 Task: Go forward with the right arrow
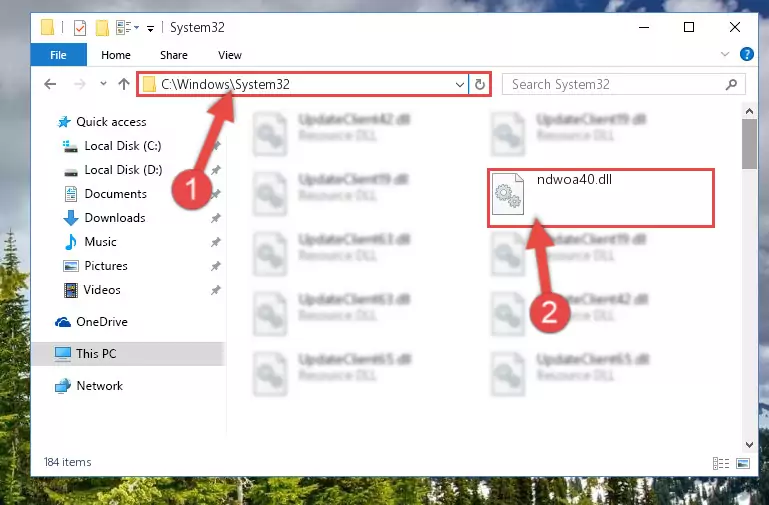click(79, 84)
